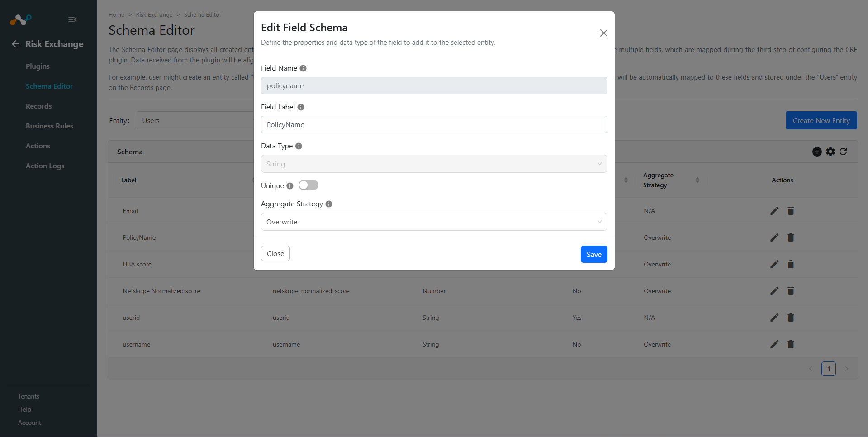Image resolution: width=868 pixels, height=437 pixels.
Task: Click the add field plus icon
Action: pyautogui.click(x=817, y=152)
